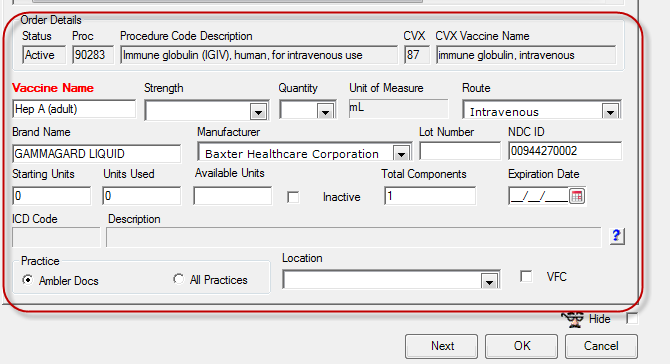Focus the NDC ID input field
Screen dimensions: 670x364
pyautogui.click(x=565, y=151)
